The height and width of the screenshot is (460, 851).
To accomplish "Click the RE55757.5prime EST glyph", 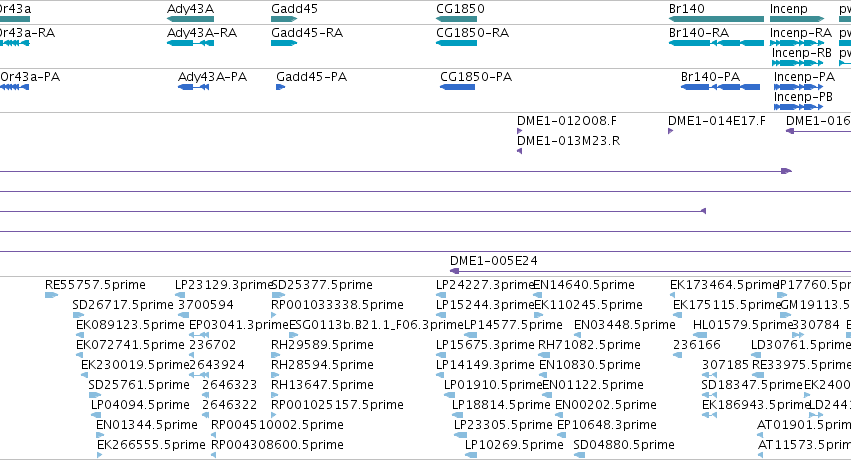I will coord(52,295).
